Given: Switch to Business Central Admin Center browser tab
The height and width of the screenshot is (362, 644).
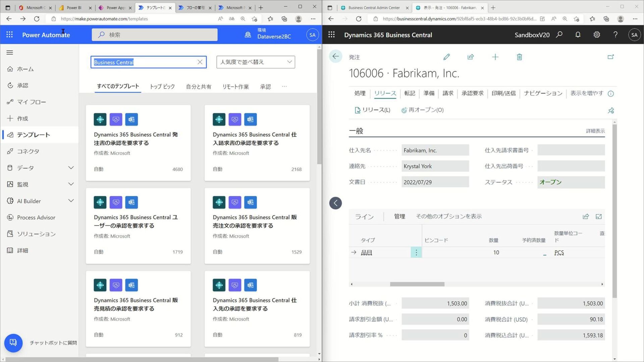Looking at the screenshot, I should click(373, 7).
